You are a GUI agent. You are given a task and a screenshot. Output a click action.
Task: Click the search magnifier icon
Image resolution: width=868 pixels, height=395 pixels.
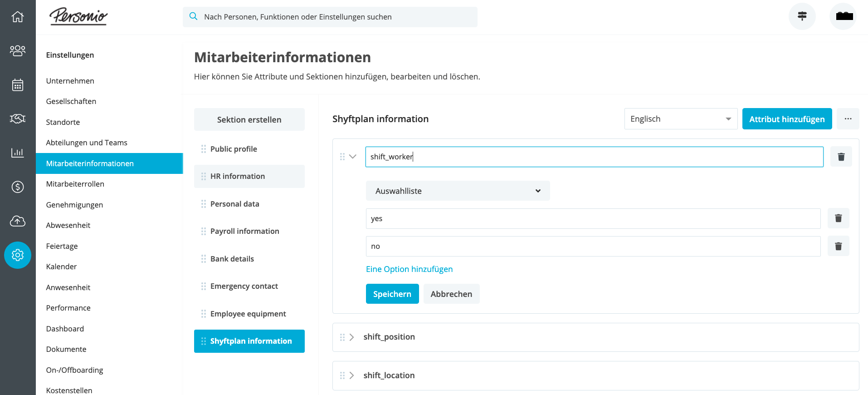tap(193, 16)
